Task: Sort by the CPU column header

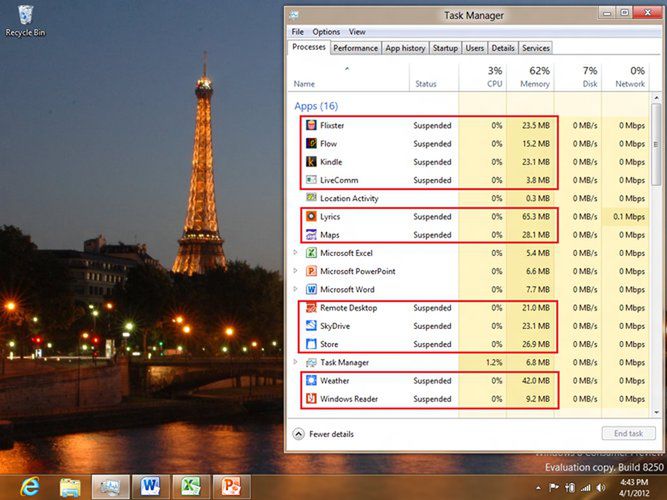Action: 482,77
